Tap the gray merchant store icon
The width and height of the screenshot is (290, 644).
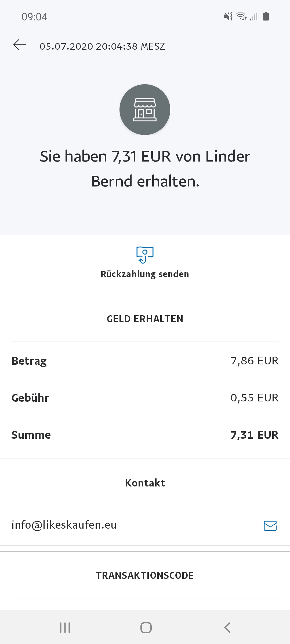click(x=145, y=110)
